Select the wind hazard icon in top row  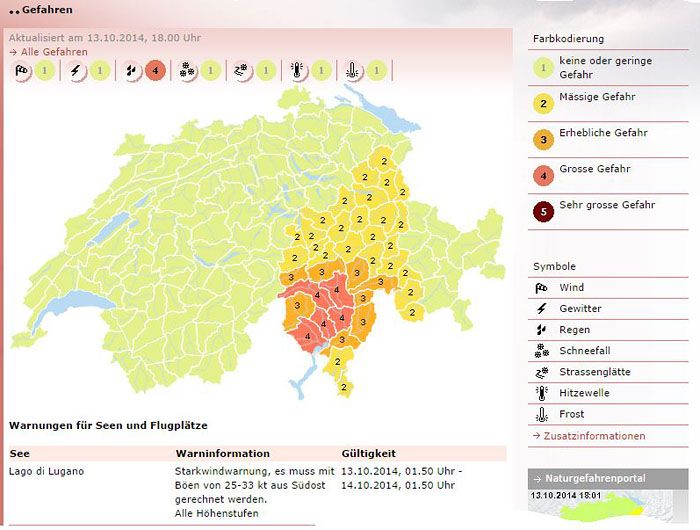22,71
